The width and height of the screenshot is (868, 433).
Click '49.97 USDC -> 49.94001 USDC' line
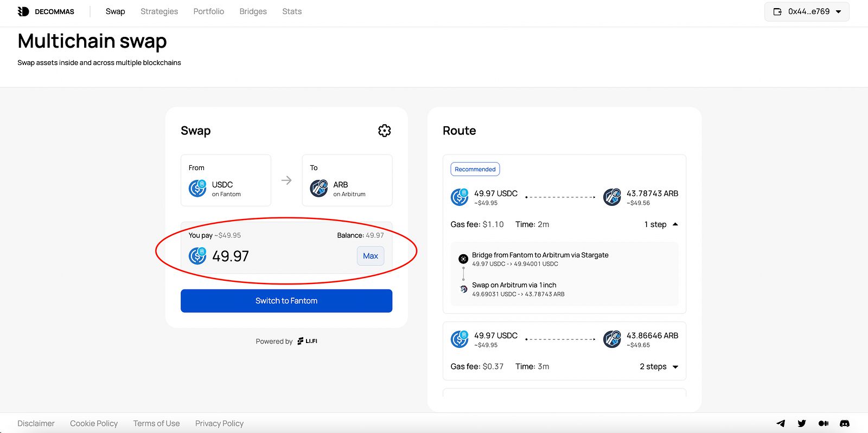pos(515,264)
